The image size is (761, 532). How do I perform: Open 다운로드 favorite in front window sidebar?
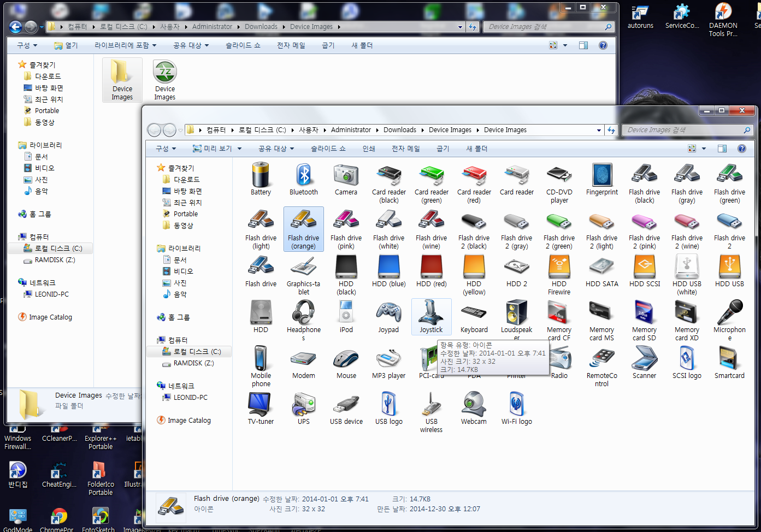point(181,179)
